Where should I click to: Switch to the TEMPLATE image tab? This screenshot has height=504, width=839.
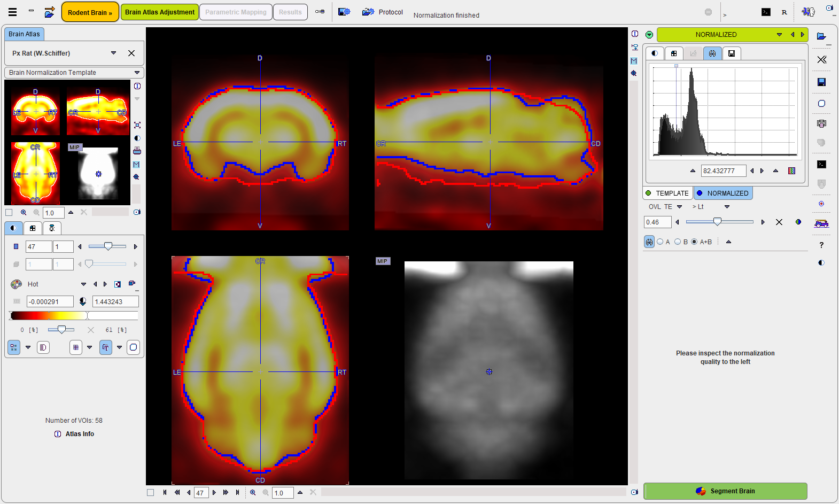click(667, 193)
